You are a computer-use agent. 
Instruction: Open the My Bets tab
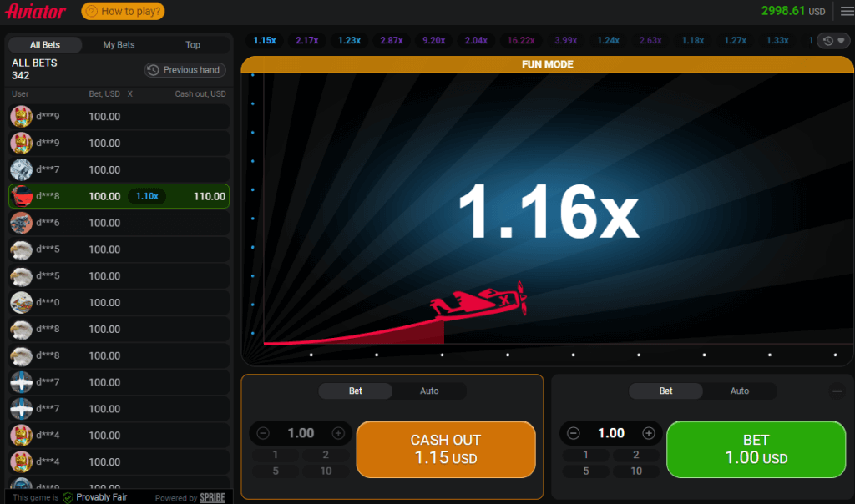point(119,45)
